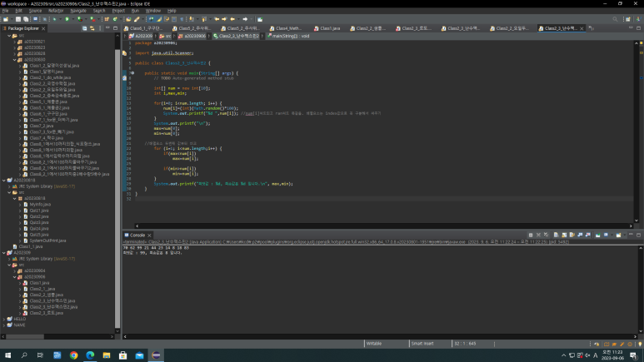Navigate Back with the left arrow
The height and width of the screenshot is (362, 644).
pyautogui.click(x=232, y=19)
